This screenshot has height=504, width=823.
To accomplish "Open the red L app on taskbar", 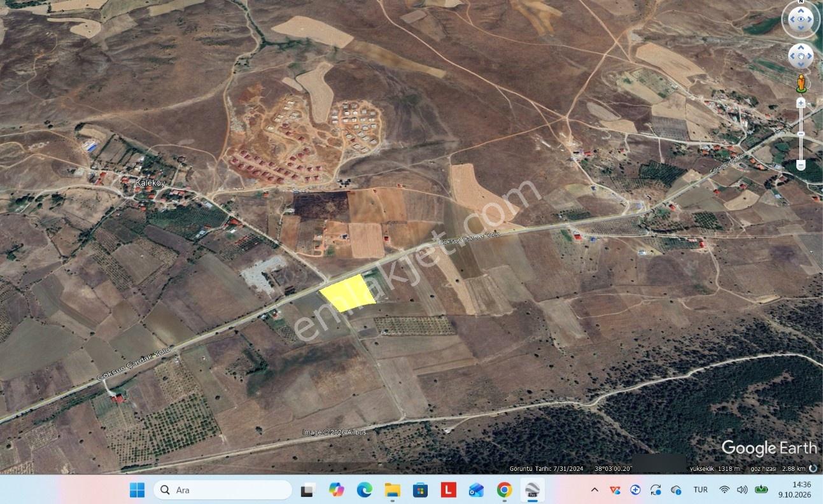I will pos(449,490).
